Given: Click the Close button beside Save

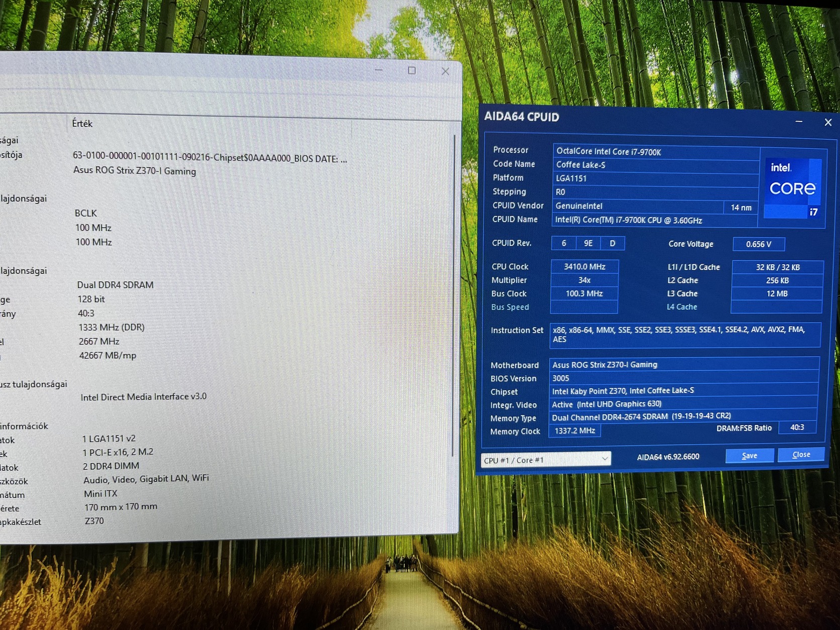Looking at the screenshot, I should tap(801, 454).
